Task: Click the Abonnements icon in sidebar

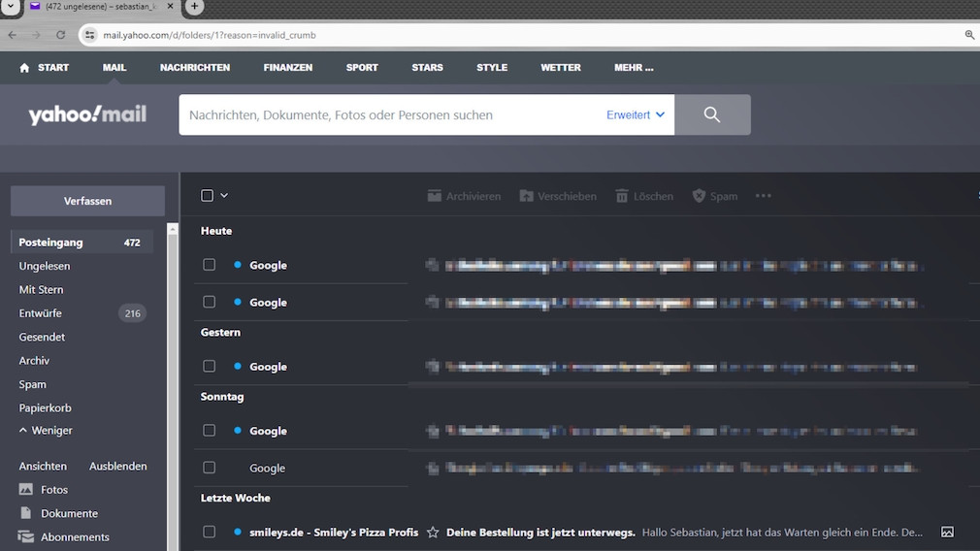Action: point(25,536)
